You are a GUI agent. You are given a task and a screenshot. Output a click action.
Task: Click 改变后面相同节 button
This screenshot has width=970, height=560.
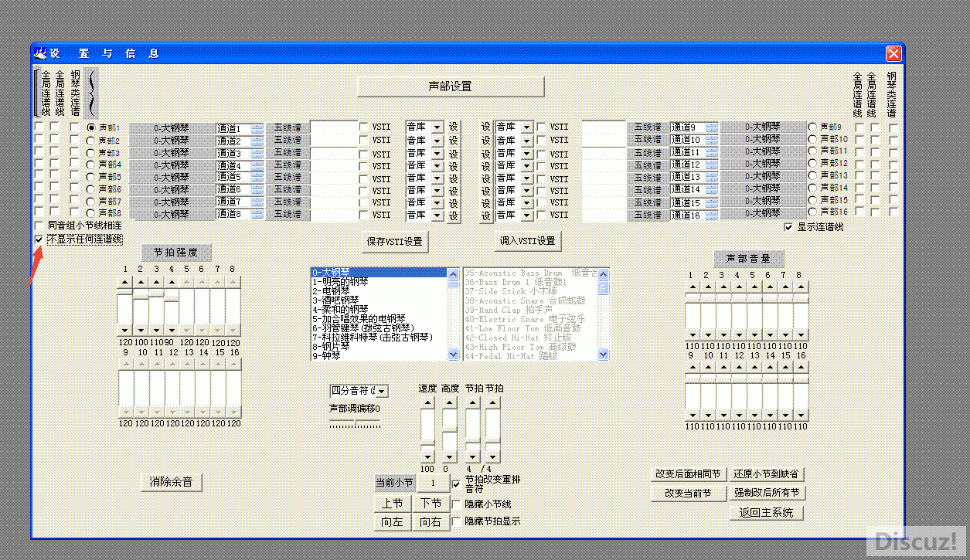click(688, 474)
